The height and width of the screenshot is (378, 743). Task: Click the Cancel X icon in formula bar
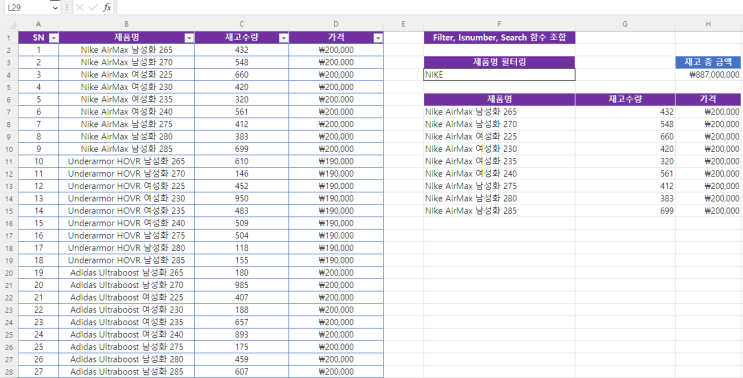80,7
